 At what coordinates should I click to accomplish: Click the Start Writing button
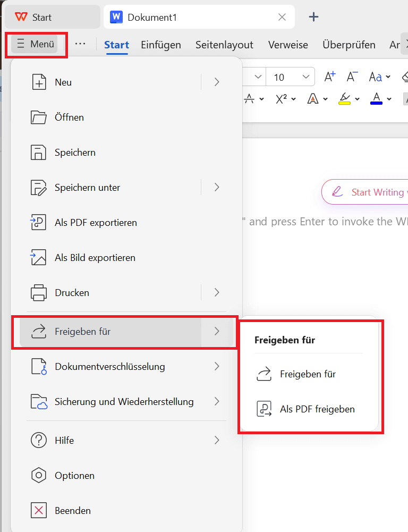367,192
